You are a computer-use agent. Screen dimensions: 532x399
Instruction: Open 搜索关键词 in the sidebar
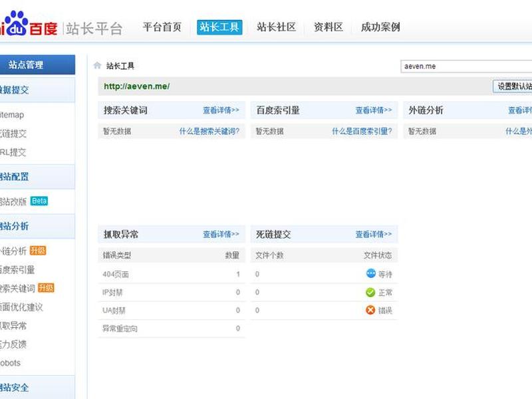point(17,289)
